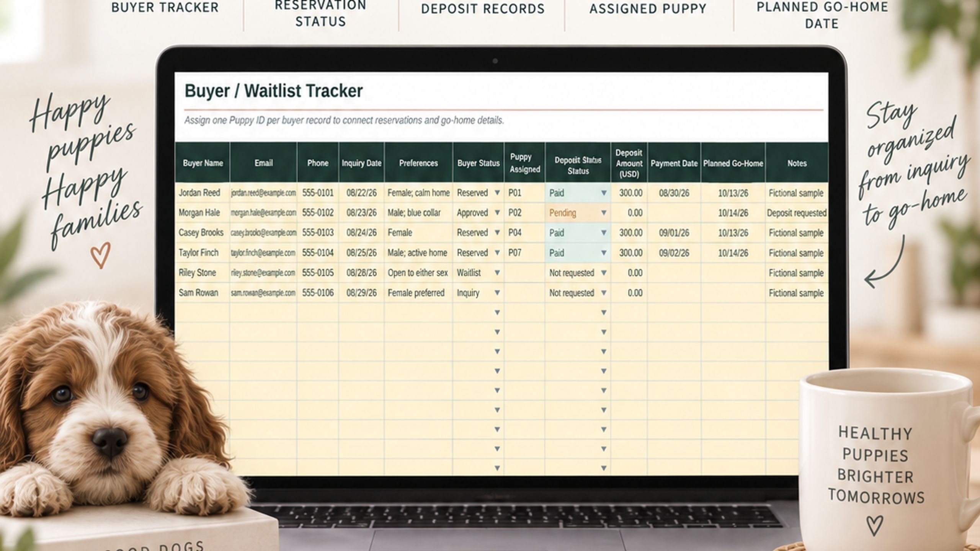Select payment date 09/02/26 cell
Image resolution: width=980 pixels, height=551 pixels.
pyautogui.click(x=674, y=253)
